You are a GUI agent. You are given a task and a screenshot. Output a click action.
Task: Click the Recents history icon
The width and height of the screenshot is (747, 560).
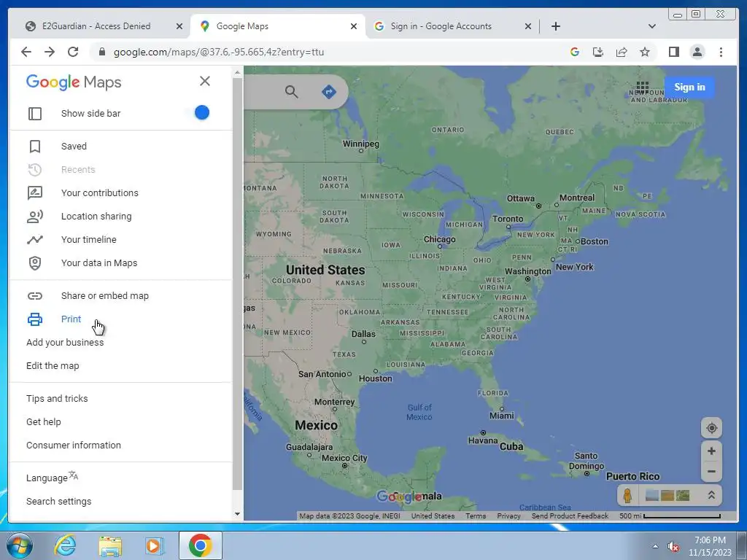pyautogui.click(x=35, y=169)
